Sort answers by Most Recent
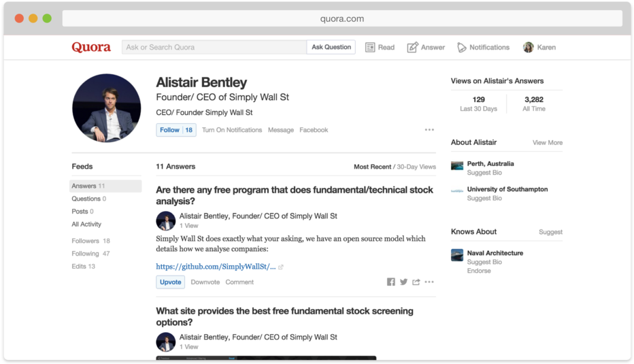The height and width of the screenshot is (364, 634). [x=372, y=167]
